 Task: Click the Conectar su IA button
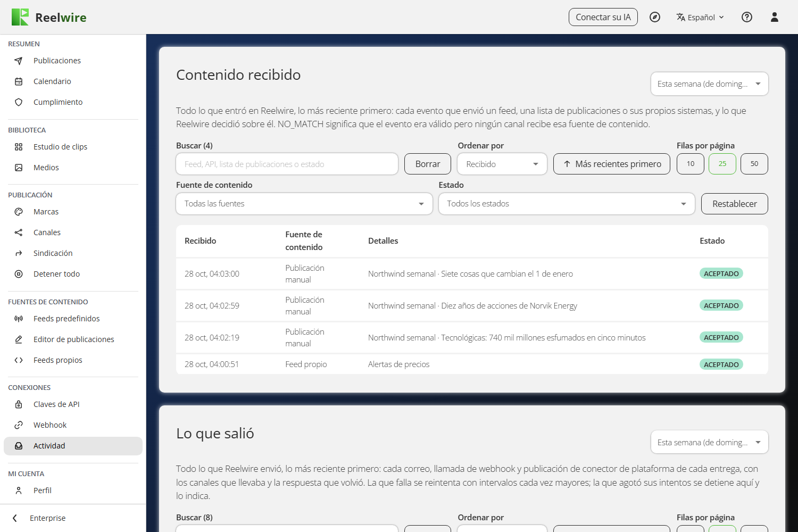pos(603,17)
